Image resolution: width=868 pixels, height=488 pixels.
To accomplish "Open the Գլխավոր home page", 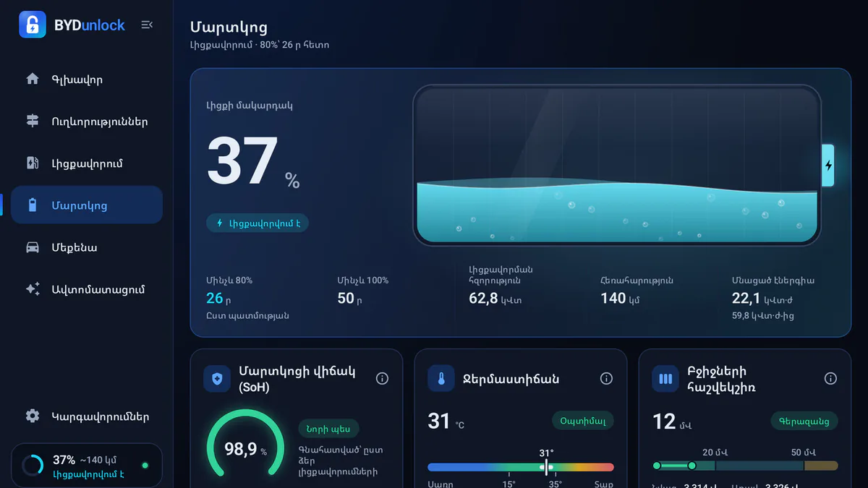I will [x=87, y=80].
